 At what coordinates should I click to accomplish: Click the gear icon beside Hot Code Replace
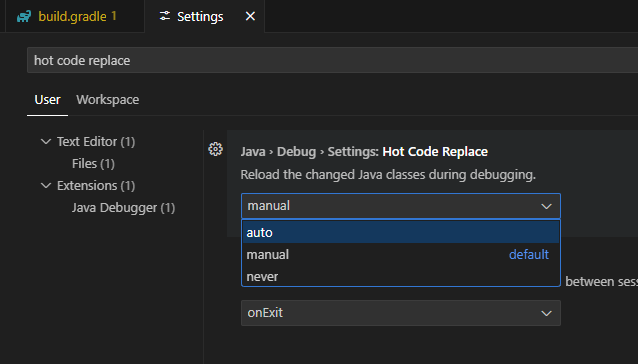(215, 149)
